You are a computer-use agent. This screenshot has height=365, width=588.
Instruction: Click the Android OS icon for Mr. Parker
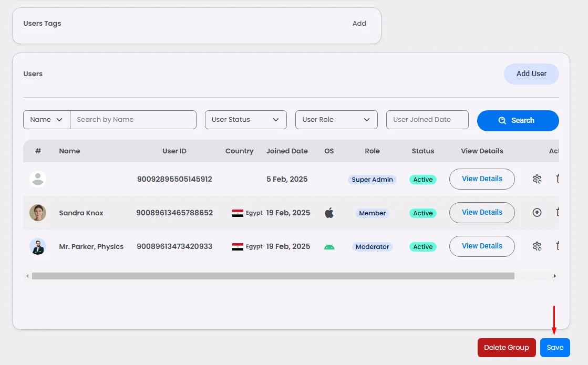tap(329, 246)
